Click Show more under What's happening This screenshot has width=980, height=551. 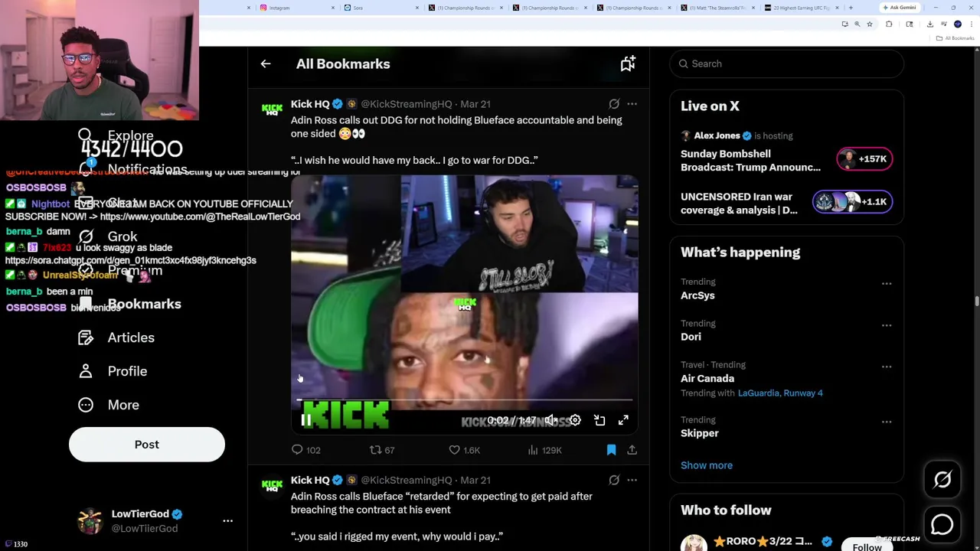point(707,465)
